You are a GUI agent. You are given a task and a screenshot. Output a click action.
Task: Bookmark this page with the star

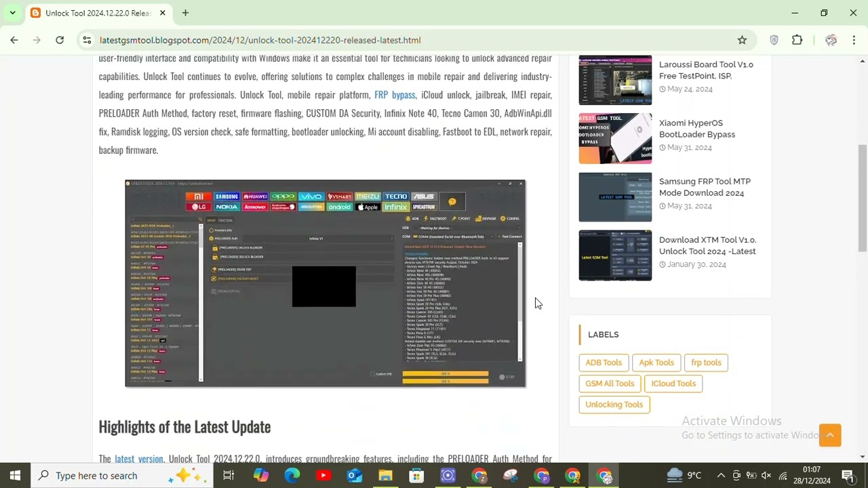pyautogui.click(x=742, y=40)
